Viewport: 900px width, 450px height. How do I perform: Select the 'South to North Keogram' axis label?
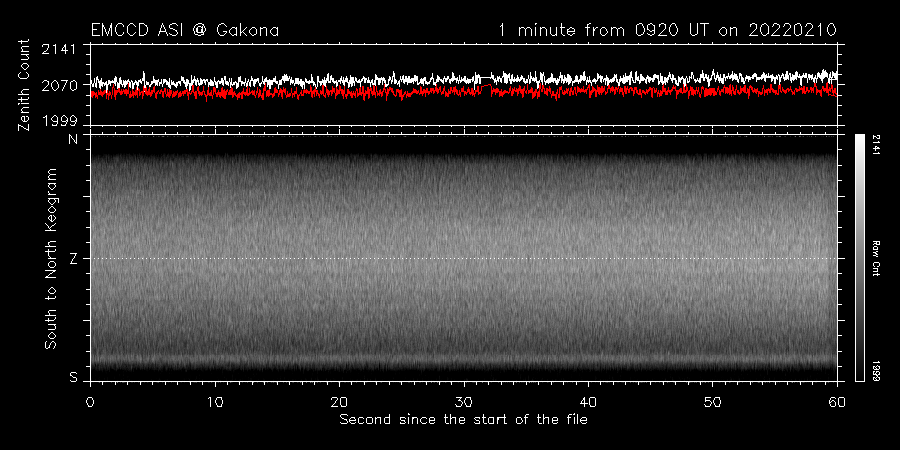coord(51,258)
